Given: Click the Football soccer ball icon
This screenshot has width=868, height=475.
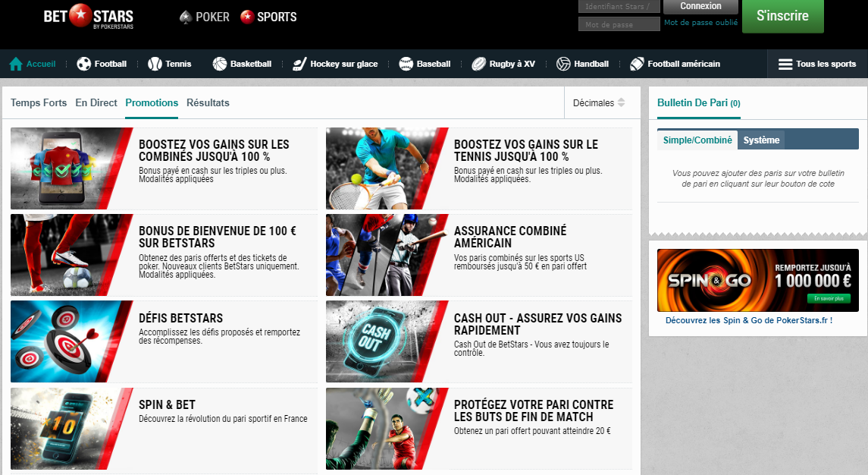Looking at the screenshot, I should pos(84,64).
